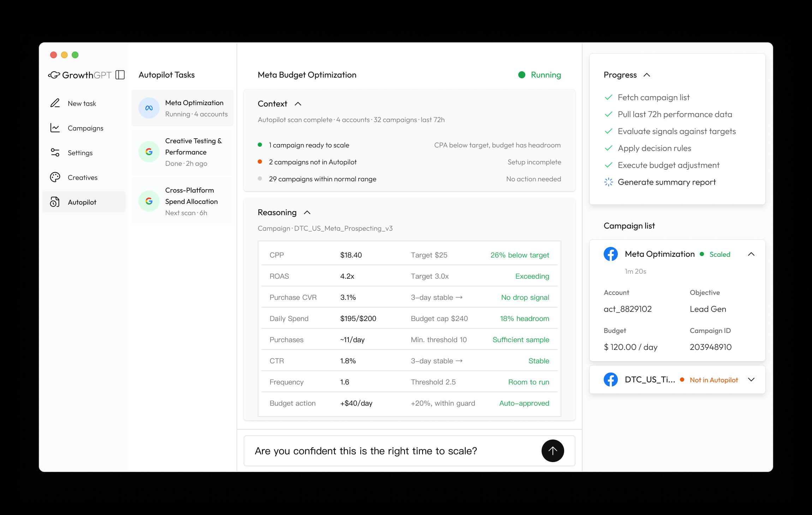Click the New task pencil icon
The width and height of the screenshot is (812, 515).
(x=55, y=103)
